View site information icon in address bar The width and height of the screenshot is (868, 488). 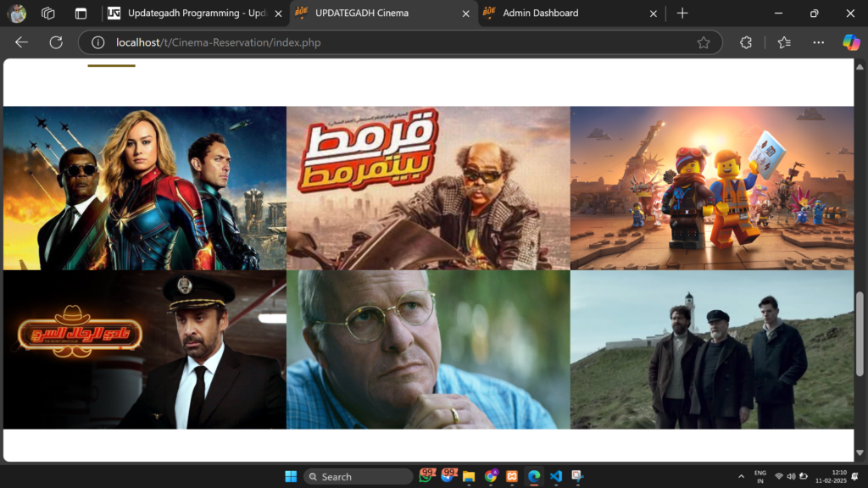(98, 42)
